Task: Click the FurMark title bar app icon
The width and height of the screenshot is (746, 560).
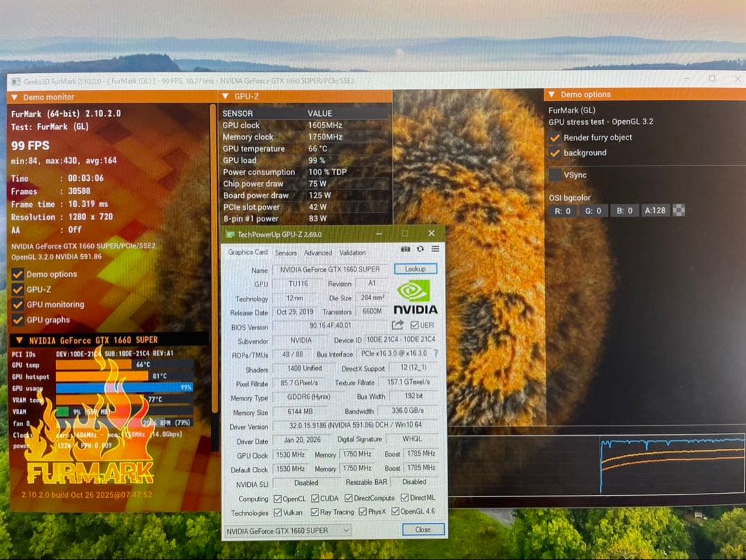Action: click(16, 81)
